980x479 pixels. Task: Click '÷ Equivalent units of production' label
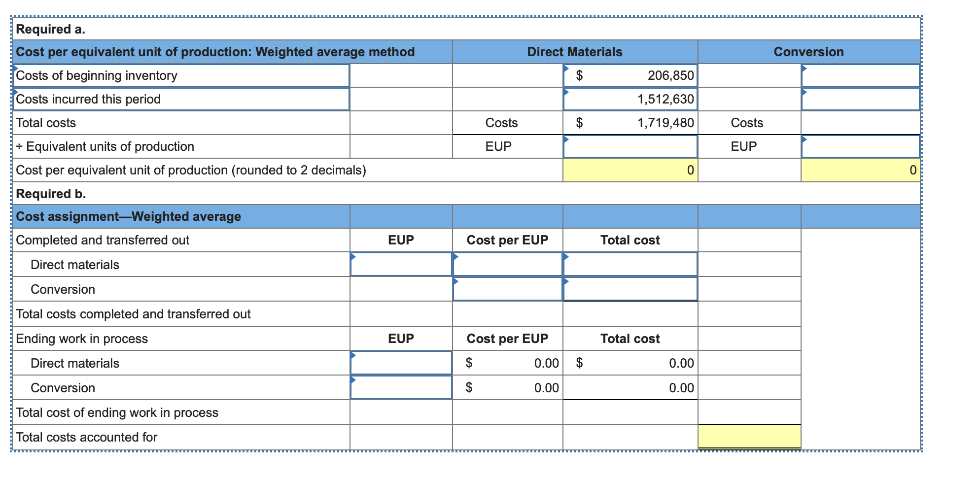105,146
